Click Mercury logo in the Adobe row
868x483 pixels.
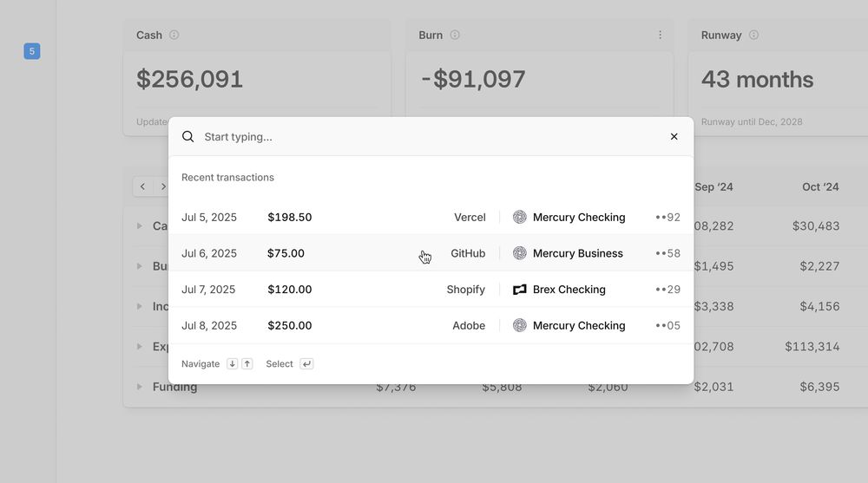519,325
